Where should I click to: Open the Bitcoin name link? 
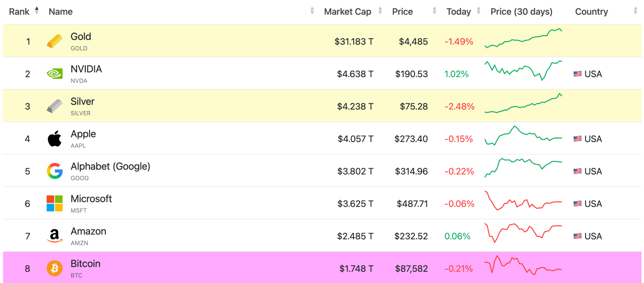tap(86, 264)
